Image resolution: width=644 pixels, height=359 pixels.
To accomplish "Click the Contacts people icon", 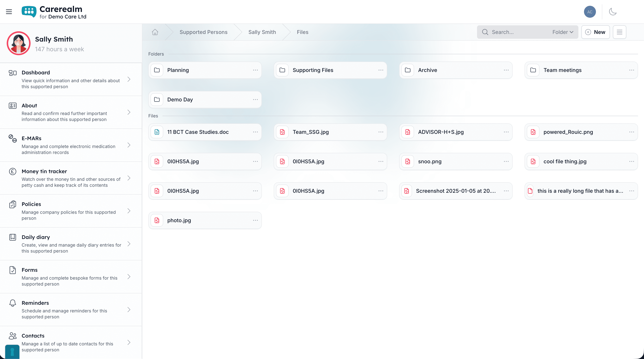I will point(12,336).
